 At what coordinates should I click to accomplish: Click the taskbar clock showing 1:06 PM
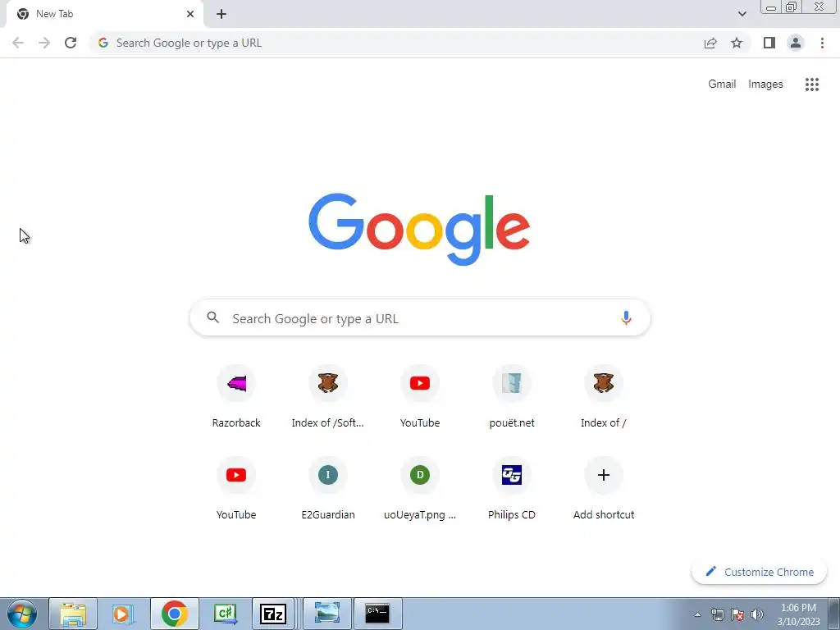798,614
